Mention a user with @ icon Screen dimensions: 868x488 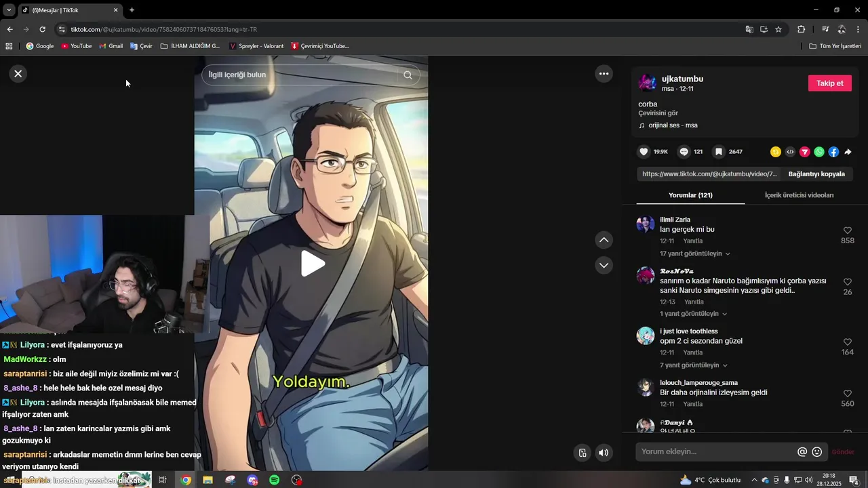(x=802, y=451)
